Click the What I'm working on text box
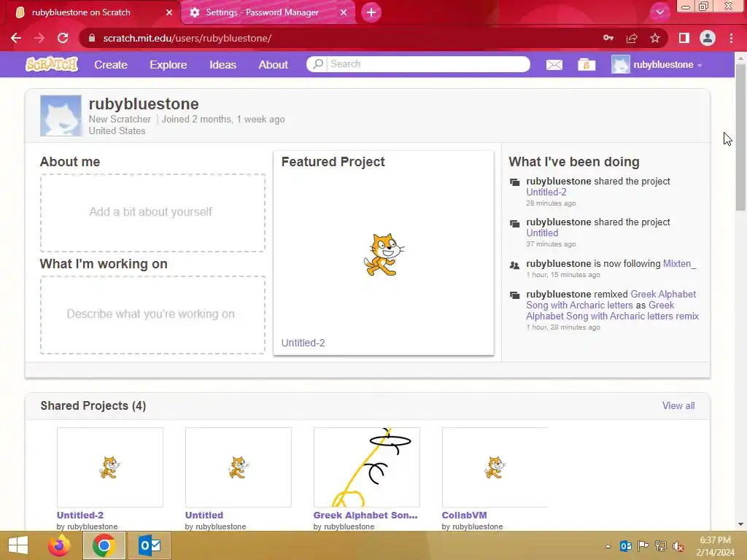Viewport: 747px width, 560px height. coord(152,315)
